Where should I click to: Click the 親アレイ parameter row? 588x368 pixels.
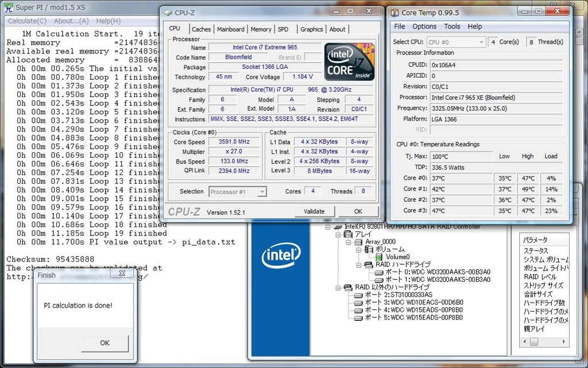(534, 329)
